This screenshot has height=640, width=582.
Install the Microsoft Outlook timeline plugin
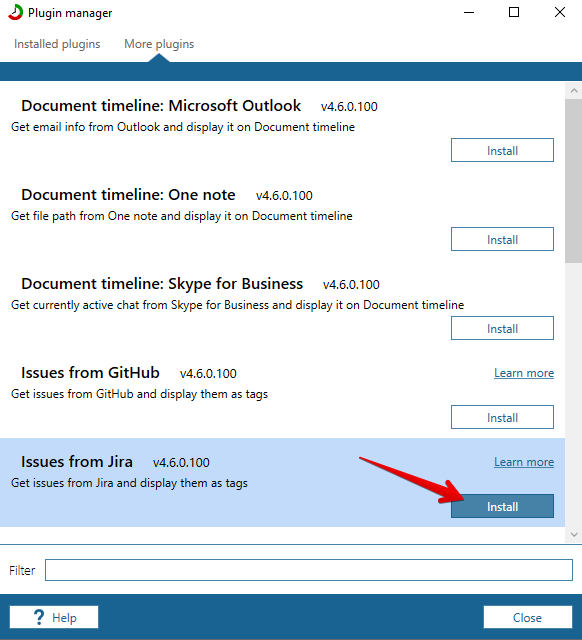point(502,150)
